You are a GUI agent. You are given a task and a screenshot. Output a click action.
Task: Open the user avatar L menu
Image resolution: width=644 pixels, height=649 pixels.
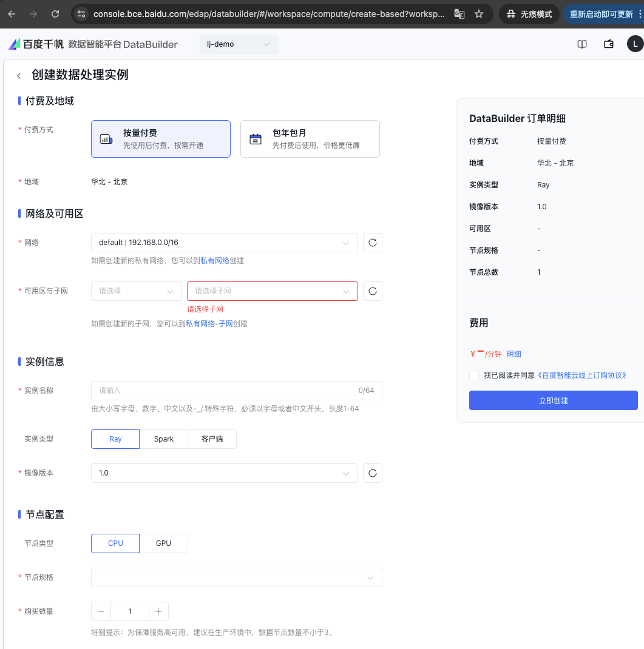tap(635, 44)
